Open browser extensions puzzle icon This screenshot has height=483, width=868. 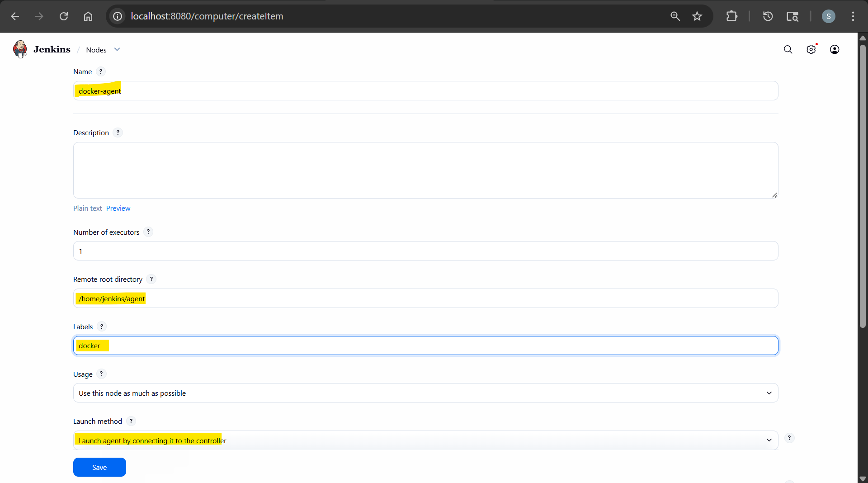731,16
